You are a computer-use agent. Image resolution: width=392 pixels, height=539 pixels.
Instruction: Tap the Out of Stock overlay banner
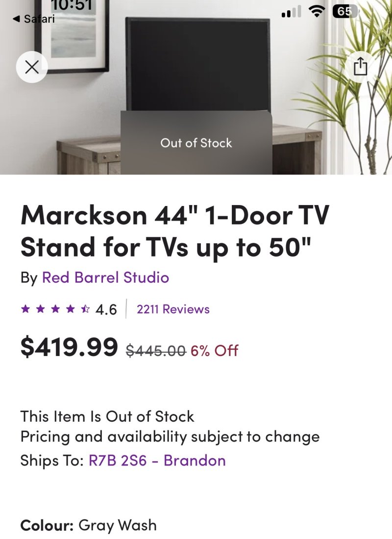[x=196, y=143]
